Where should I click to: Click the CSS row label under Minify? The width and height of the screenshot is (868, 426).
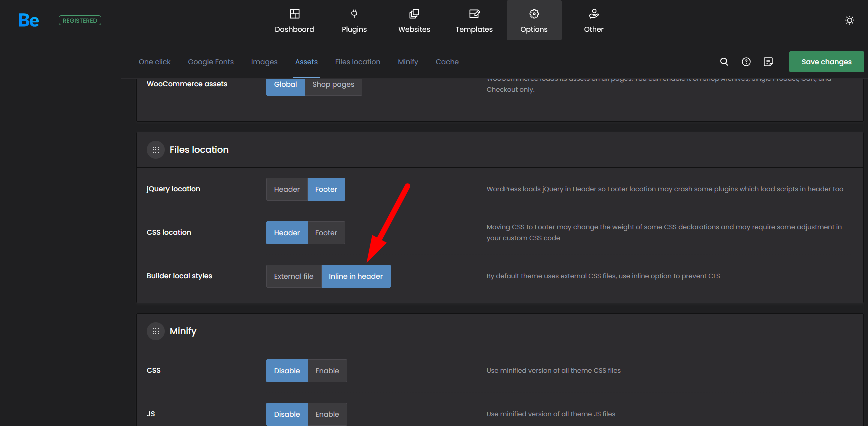pos(154,370)
